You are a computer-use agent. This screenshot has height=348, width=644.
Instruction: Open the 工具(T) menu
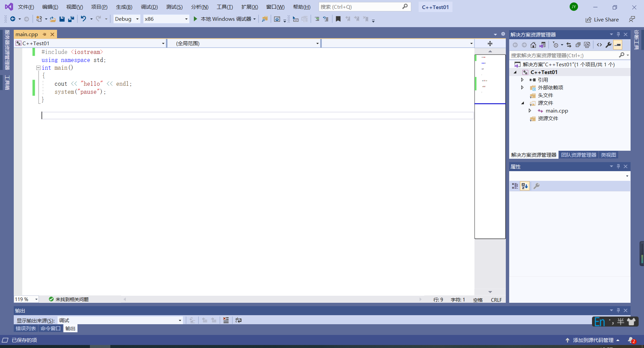[x=224, y=7]
